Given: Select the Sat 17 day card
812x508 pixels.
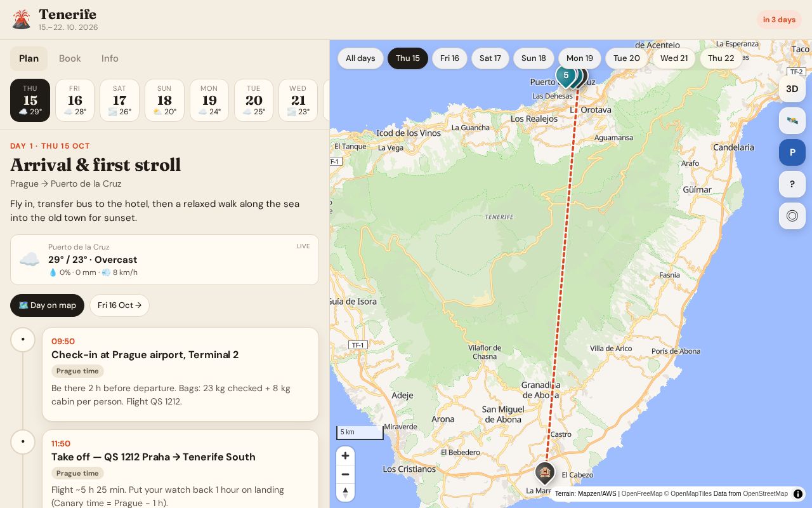Looking at the screenshot, I should 119,100.
